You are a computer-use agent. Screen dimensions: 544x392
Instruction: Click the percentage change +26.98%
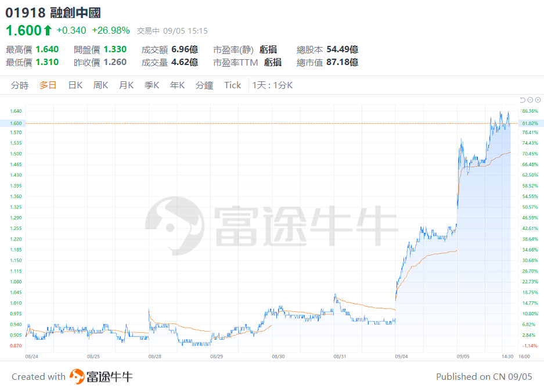[111, 31]
